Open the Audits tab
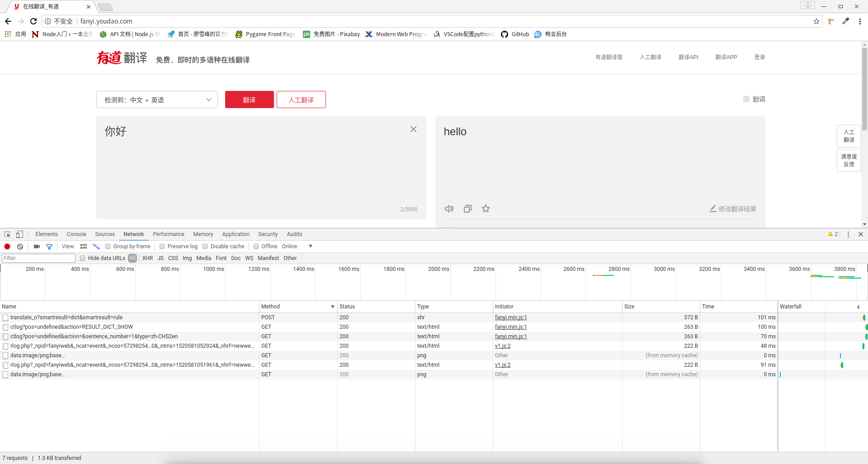The image size is (868, 464). point(294,234)
